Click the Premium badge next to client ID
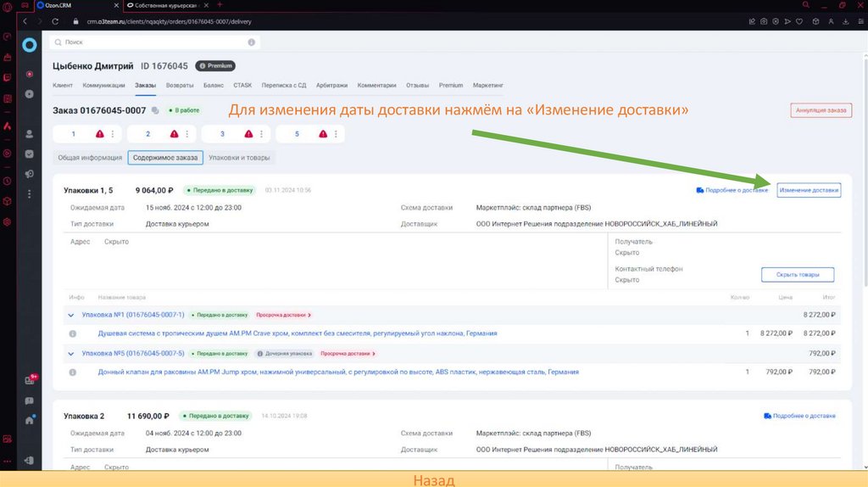The width and height of the screenshot is (868, 487). 215,66
